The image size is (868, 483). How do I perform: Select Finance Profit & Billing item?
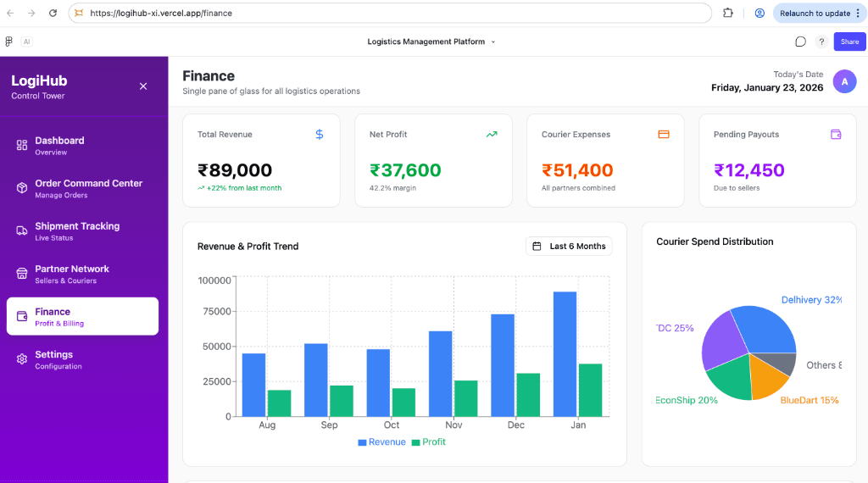82,316
